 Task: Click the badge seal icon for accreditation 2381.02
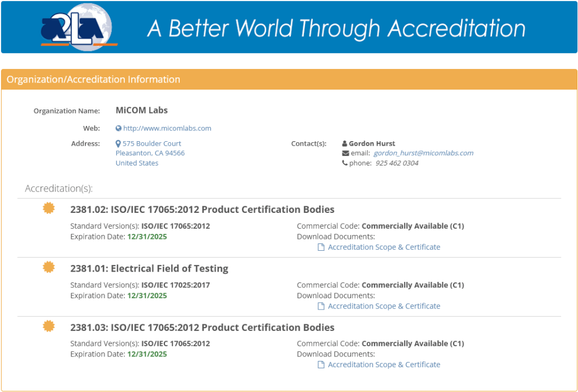pyautogui.click(x=49, y=208)
